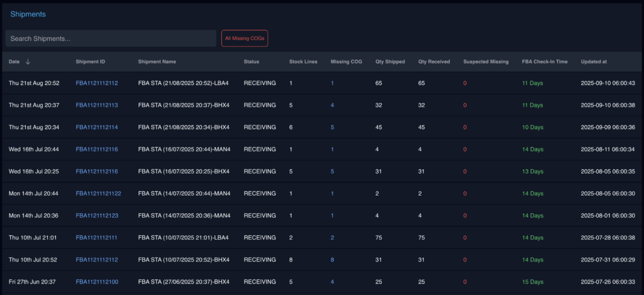Click the Updated at column header
The height and width of the screenshot is (295, 644).
tap(594, 62)
